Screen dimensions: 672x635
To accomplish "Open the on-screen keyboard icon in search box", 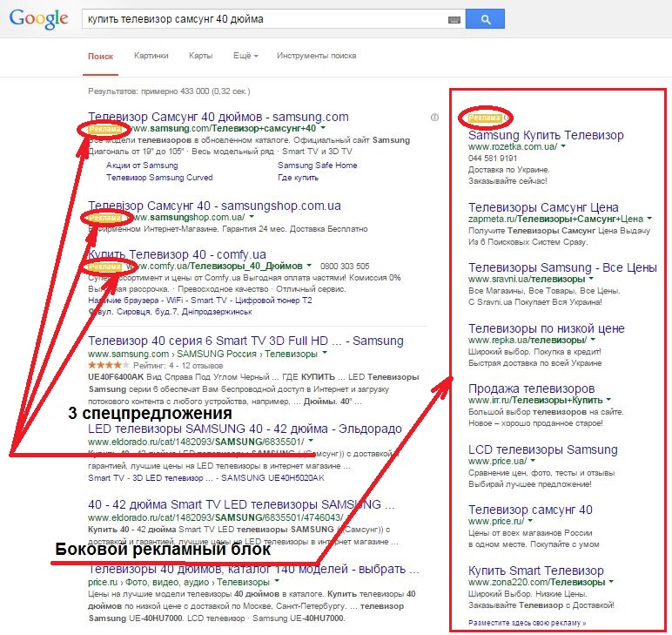I will (x=454, y=20).
